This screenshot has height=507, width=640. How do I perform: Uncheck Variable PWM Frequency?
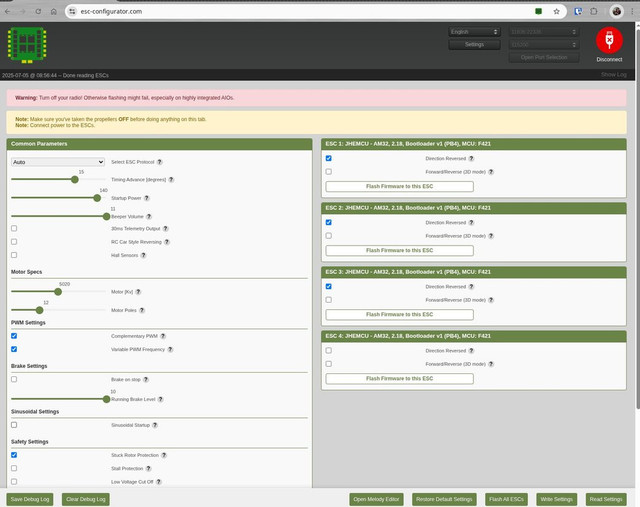tap(14, 349)
